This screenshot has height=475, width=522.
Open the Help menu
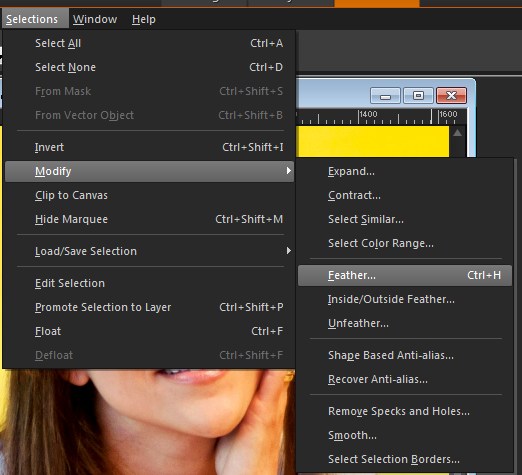[144, 19]
